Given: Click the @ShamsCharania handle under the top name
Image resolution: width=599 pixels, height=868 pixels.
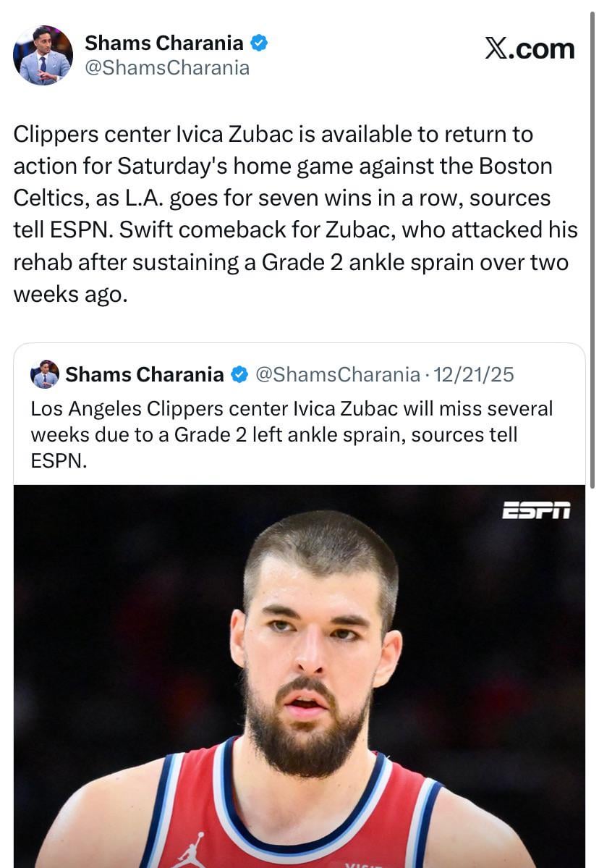Looking at the screenshot, I should pos(167,68).
